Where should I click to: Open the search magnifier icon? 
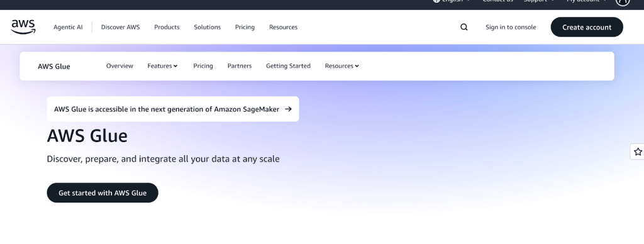[464, 27]
